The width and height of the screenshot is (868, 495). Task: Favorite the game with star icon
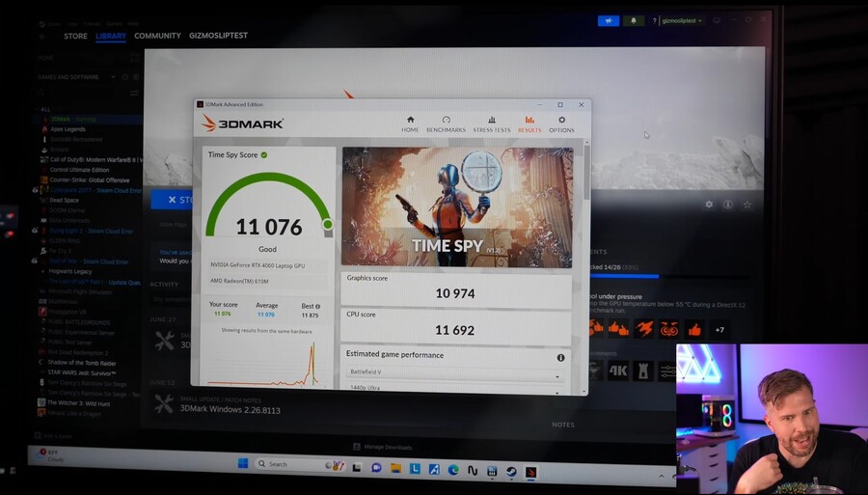pyautogui.click(x=747, y=205)
